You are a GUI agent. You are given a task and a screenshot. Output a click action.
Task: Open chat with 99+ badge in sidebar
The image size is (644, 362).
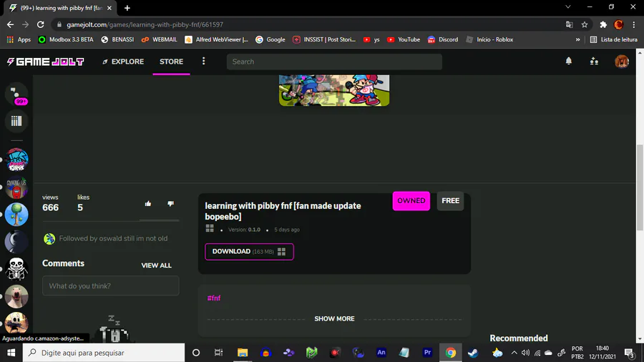click(16, 94)
